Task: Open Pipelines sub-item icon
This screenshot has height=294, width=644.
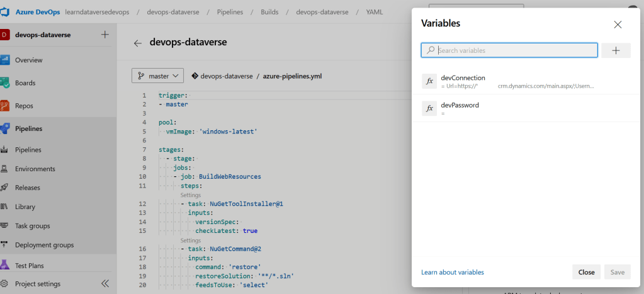Action: tap(5, 150)
